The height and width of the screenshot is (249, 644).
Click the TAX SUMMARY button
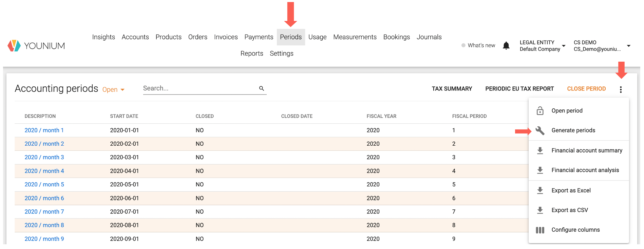point(452,89)
